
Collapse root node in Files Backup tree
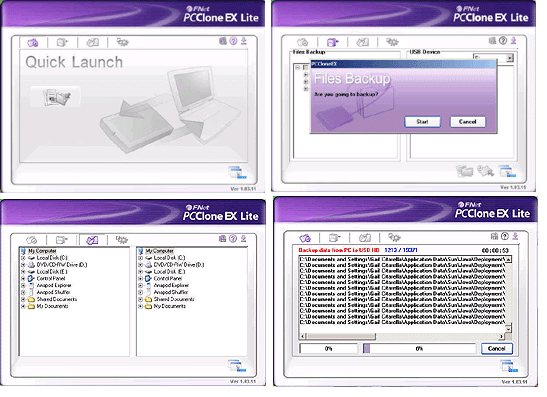[298, 67]
